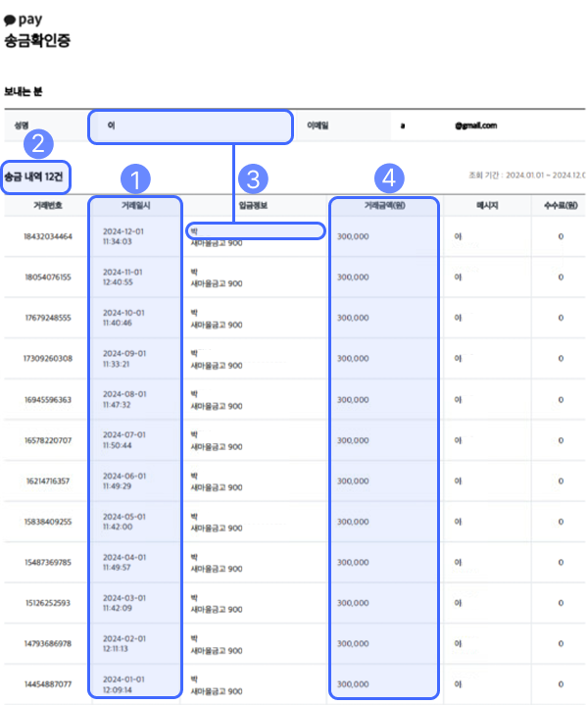Click the 송금 내역 12건 heading
This screenshot has height=705, width=588.
pyautogui.click(x=33, y=176)
